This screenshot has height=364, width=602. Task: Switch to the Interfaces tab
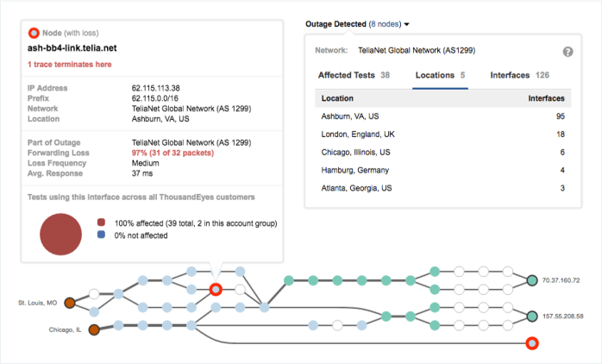pos(519,75)
